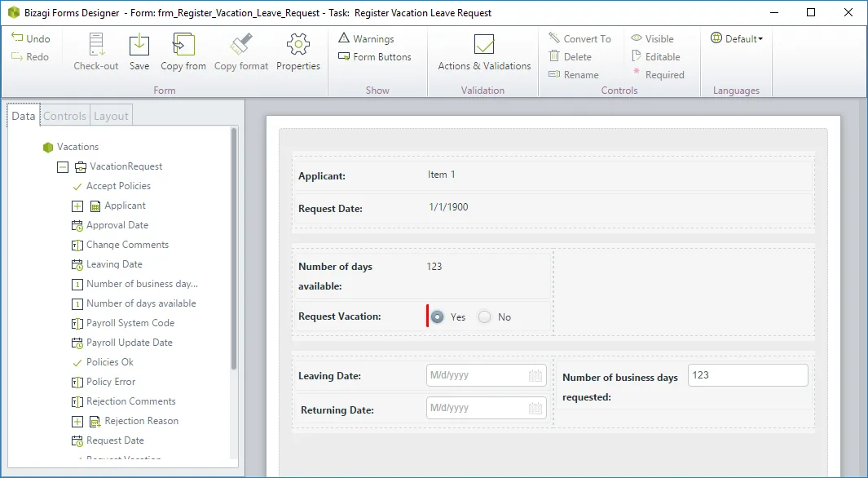
Task: Switch to the Layout tab
Action: click(111, 116)
